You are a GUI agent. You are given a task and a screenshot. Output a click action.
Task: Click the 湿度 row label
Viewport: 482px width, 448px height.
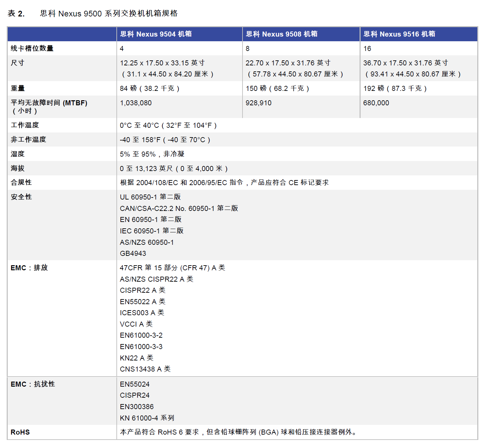tap(16, 154)
